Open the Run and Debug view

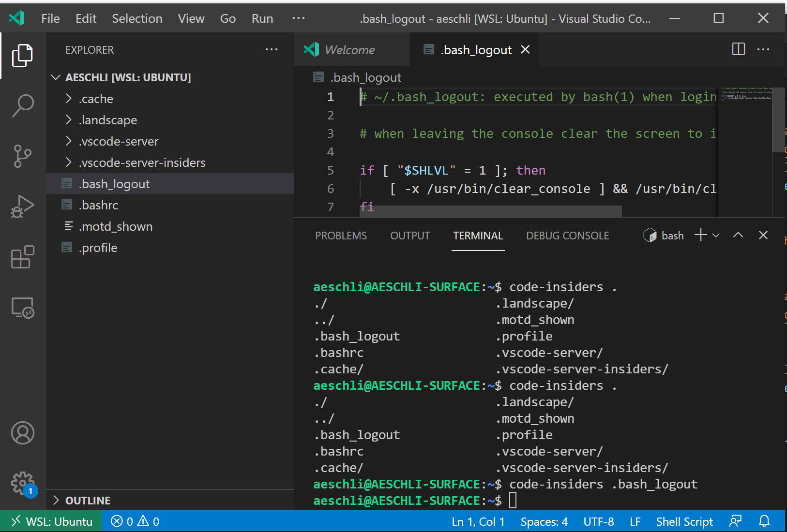22,207
